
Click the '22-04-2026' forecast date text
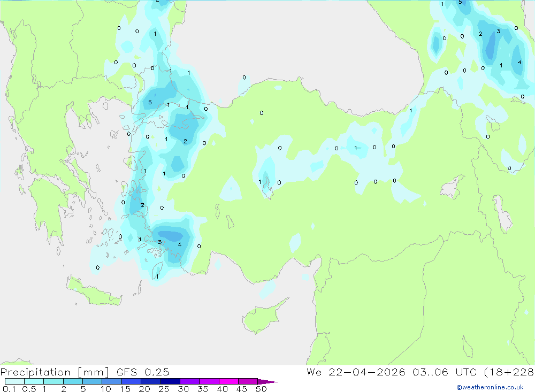click(367, 372)
